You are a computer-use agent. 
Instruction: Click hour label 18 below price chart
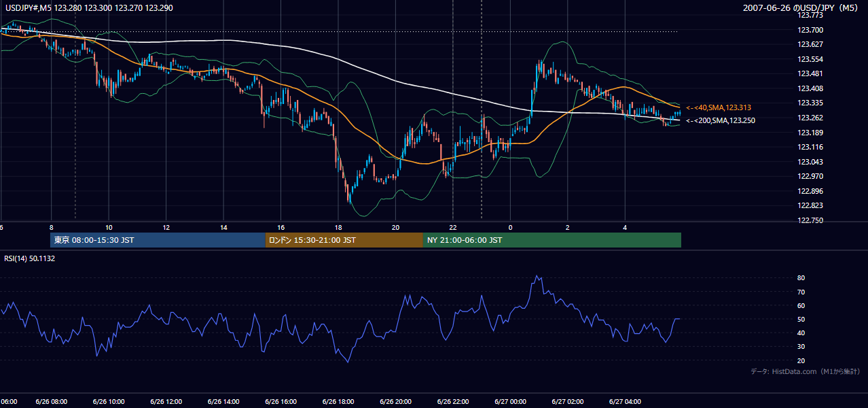coord(338,227)
